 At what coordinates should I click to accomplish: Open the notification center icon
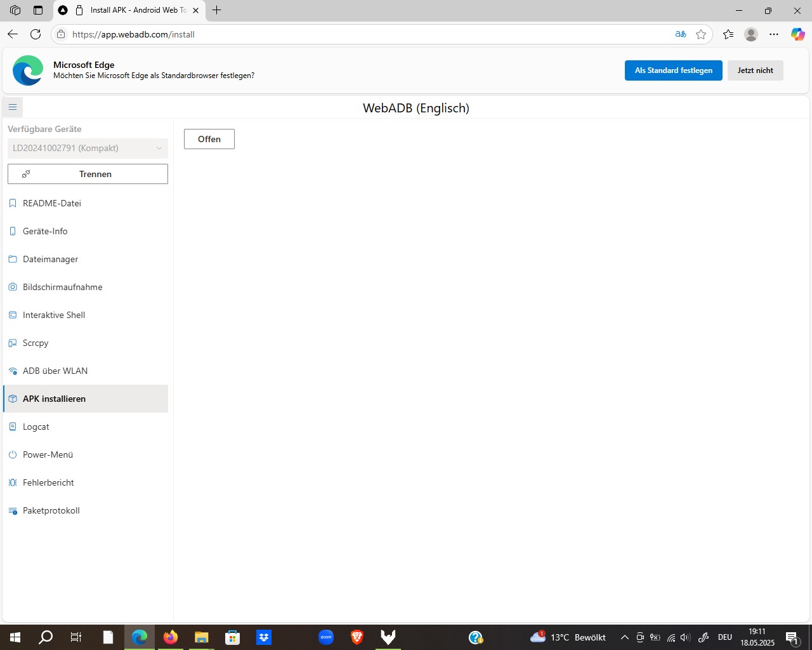point(792,637)
